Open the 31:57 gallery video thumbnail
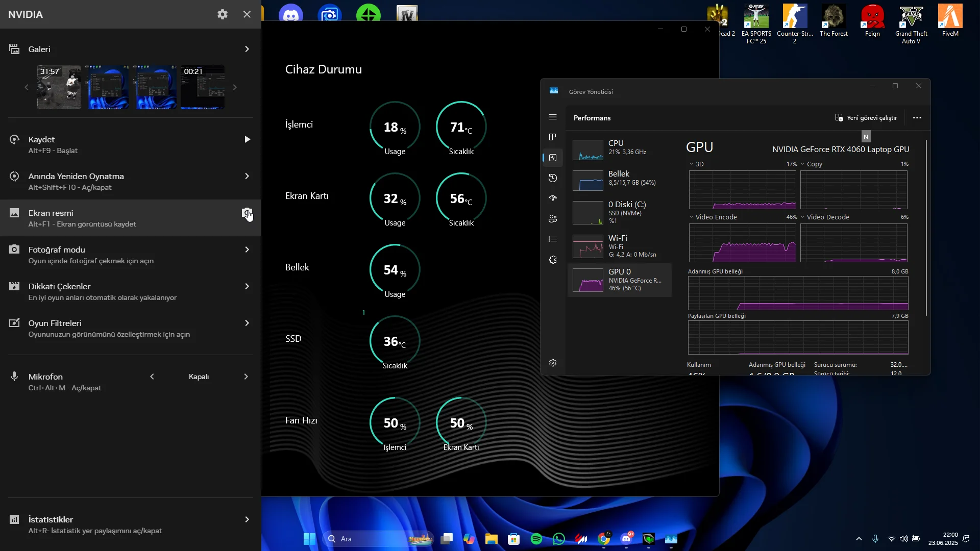 [x=59, y=87]
